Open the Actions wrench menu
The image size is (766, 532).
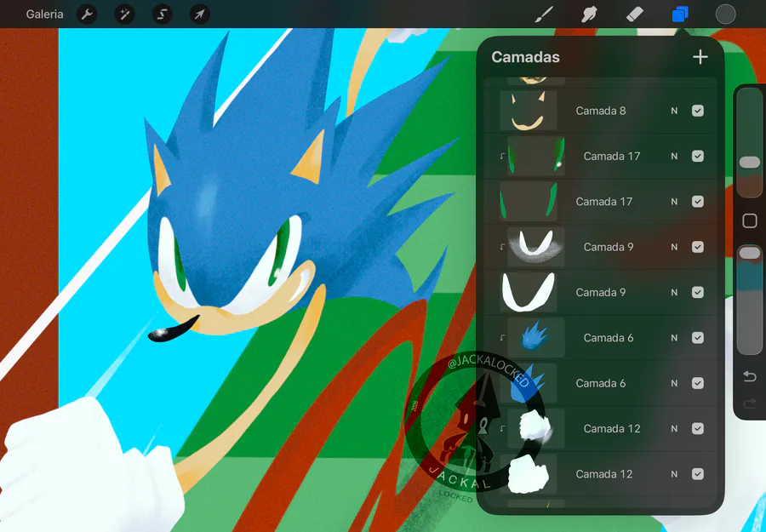(87, 14)
